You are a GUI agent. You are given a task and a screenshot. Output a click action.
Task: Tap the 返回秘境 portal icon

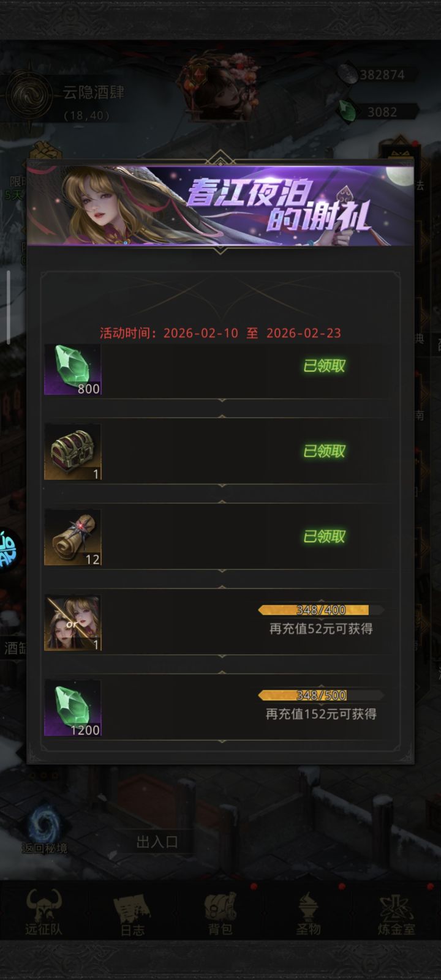[44, 828]
